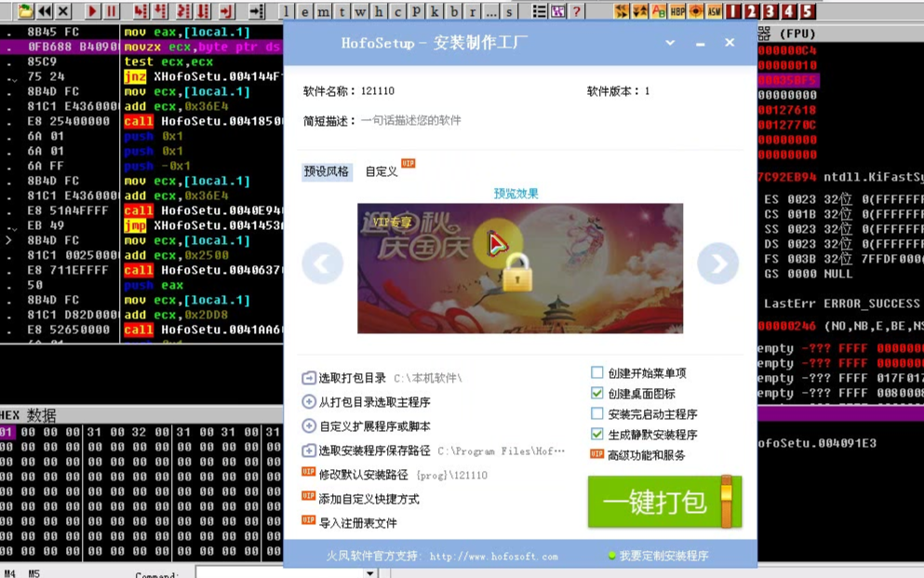Click the red number 4 toolbar button
Viewport: 924px width, 578px height.
[789, 10]
